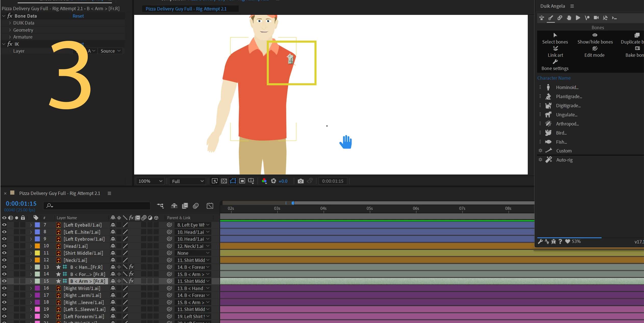Viewport: 644px width, 323px height.
Task: Click the Show/hide bones eye icon
Action: click(595, 35)
